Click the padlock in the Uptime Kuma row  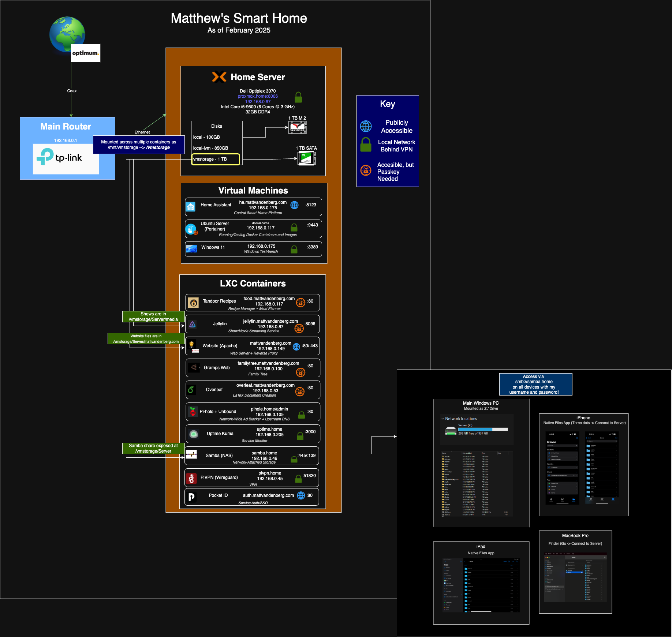[300, 436]
